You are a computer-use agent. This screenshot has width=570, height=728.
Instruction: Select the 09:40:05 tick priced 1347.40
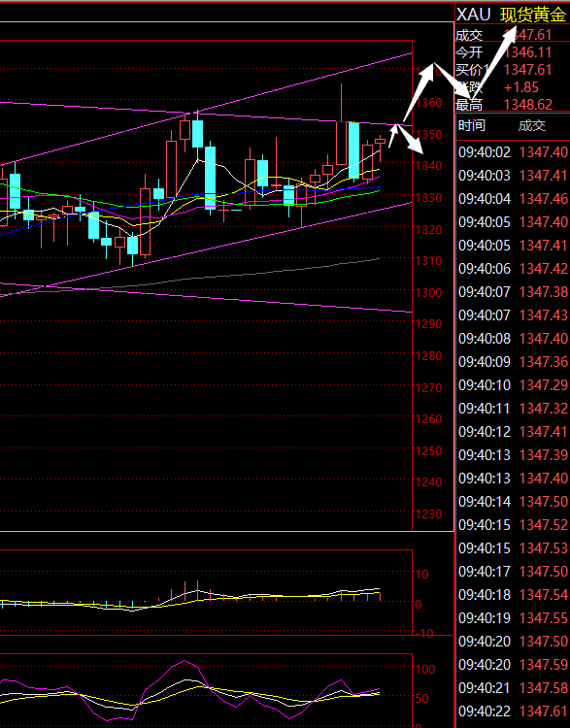click(513, 222)
